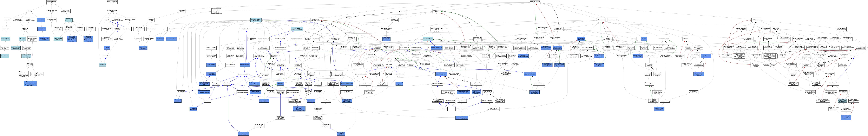Click the "defense response" node
Viewport: 868px width, 136px height.
pos(151,29)
